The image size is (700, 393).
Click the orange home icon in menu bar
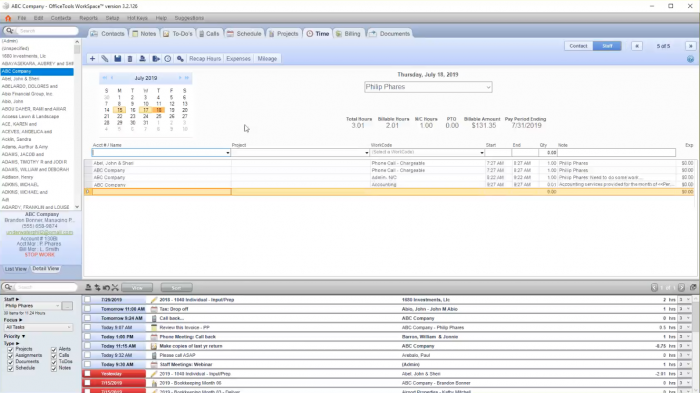point(8,18)
